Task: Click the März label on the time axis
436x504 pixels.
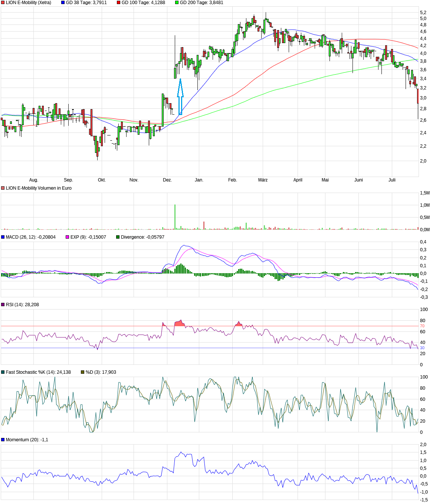Action: point(263,180)
